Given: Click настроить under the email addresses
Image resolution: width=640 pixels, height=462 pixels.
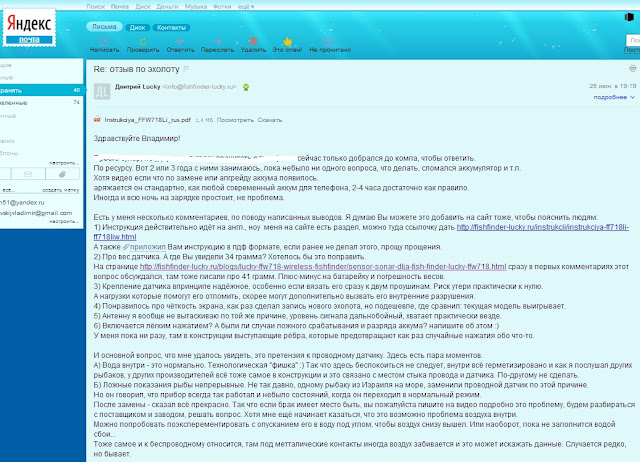Looking at the screenshot, I should tap(64, 221).
